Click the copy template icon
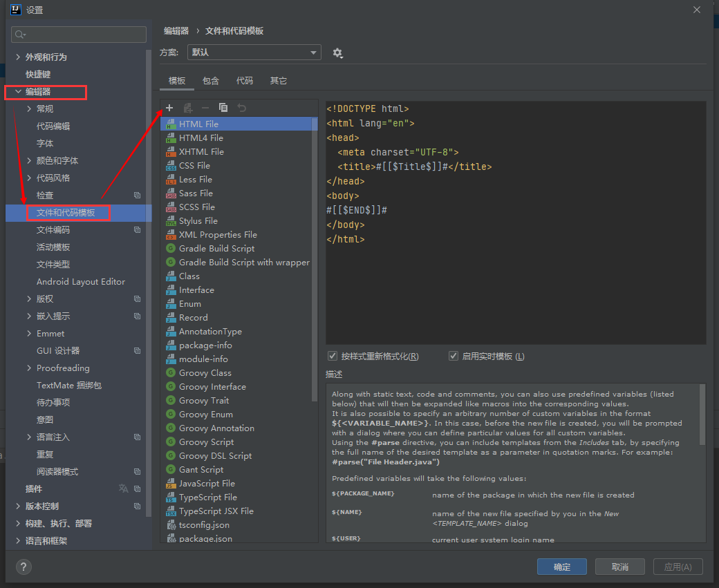Viewport: 719px width, 588px height. pyautogui.click(x=223, y=108)
